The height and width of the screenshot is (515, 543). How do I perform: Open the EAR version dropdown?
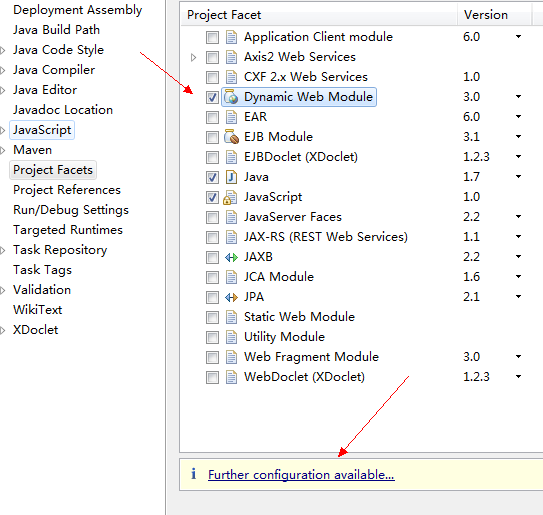[518, 117]
